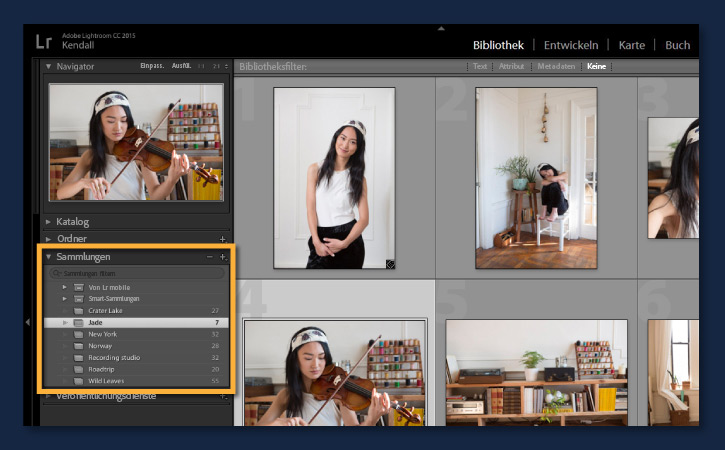Open the Buch module

point(677,45)
